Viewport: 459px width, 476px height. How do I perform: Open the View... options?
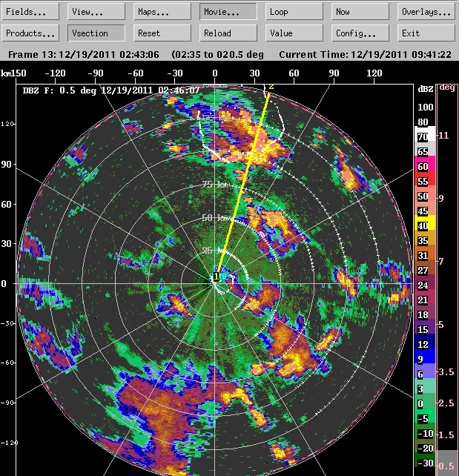click(x=96, y=12)
